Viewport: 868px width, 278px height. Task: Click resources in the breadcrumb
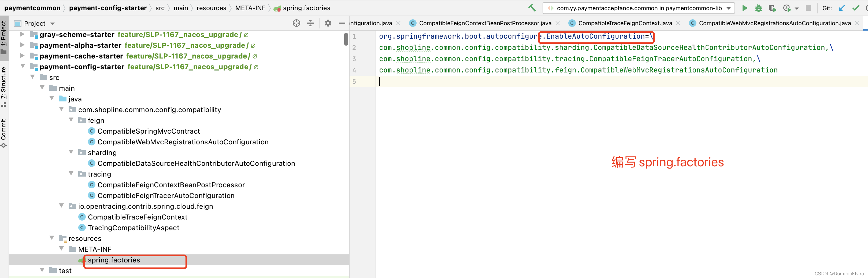(211, 8)
